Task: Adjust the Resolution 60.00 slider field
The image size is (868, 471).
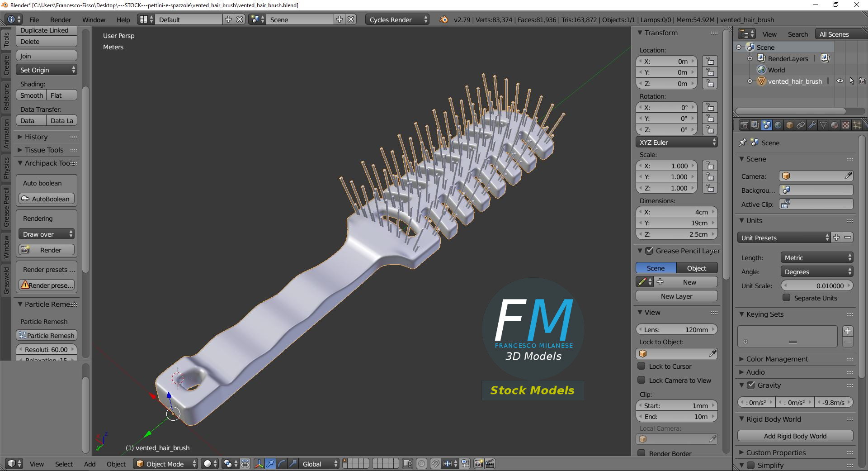Action: [47, 349]
